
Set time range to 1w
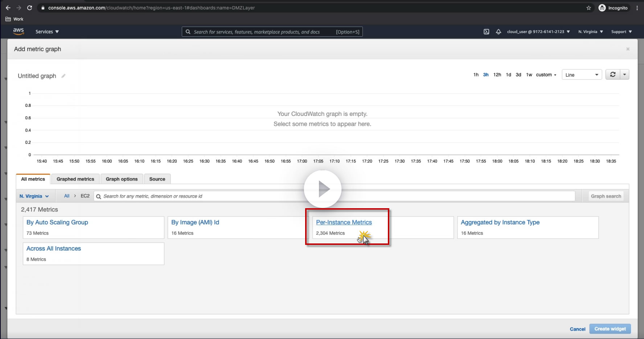click(x=529, y=75)
